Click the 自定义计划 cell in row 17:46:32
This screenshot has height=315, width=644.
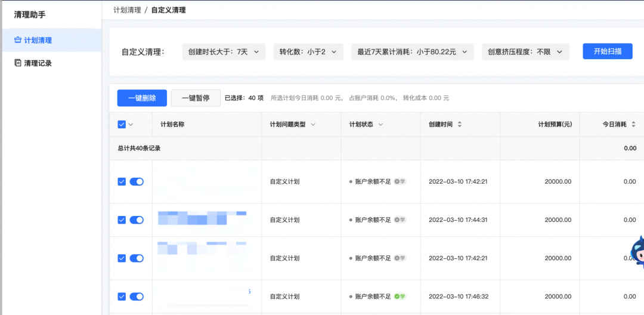(284, 297)
